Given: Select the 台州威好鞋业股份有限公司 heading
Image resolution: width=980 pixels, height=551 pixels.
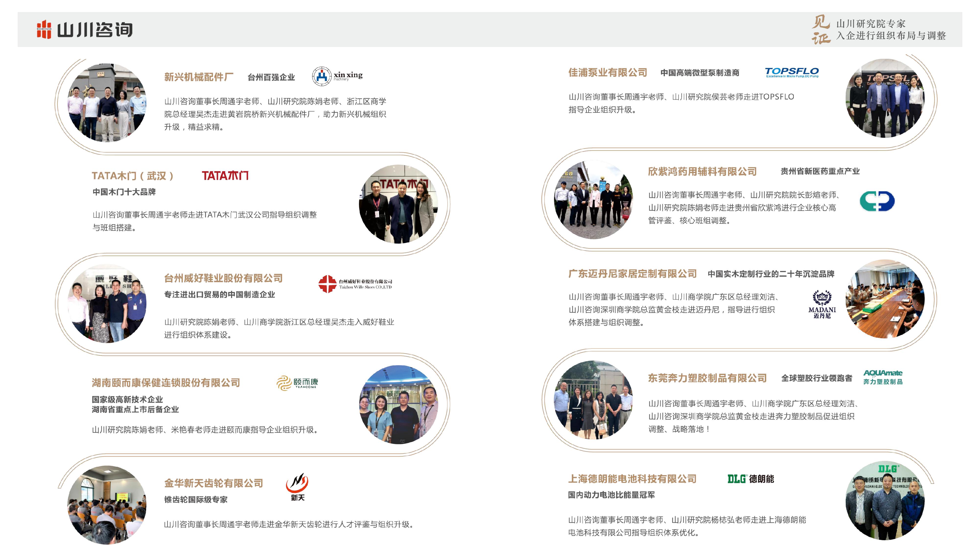Looking at the screenshot, I should point(223,278).
